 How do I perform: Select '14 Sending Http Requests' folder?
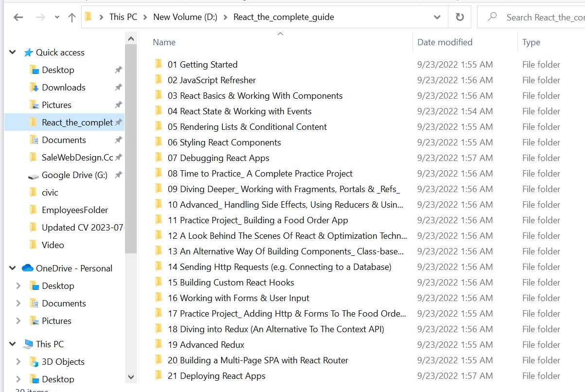point(280,267)
